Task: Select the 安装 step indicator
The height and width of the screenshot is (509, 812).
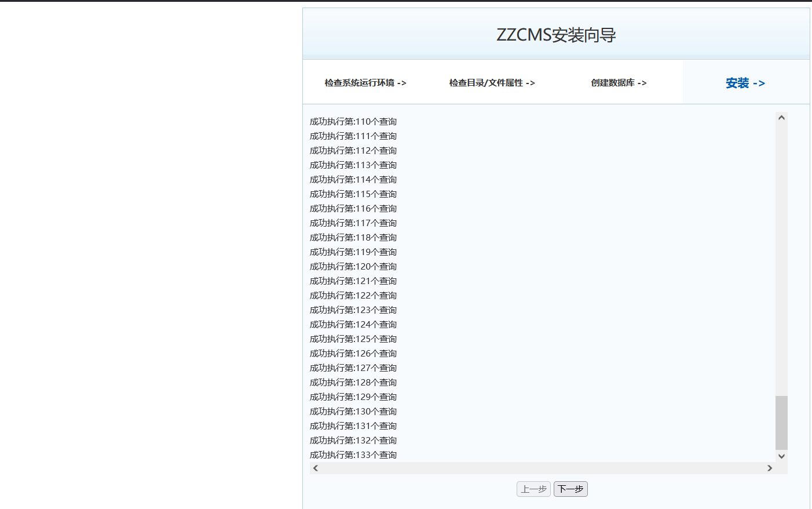Action: (745, 83)
